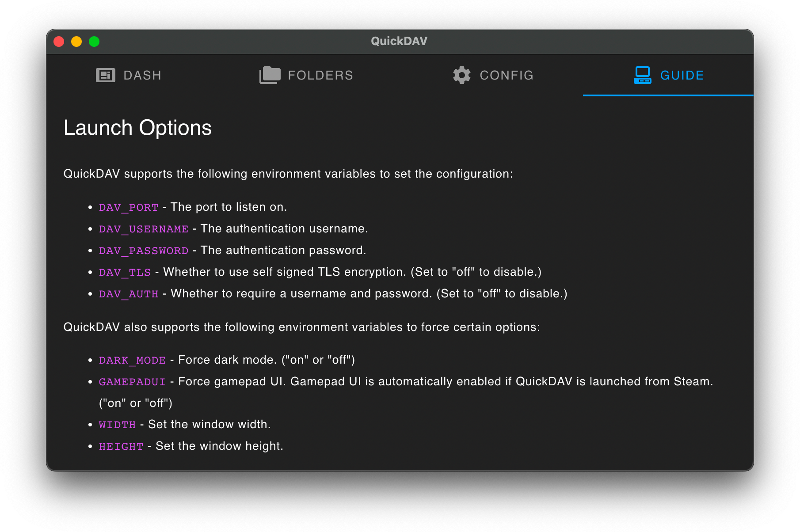This screenshot has height=532, width=800.
Task: Click the DARK_MODE variable name
Action: [x=132, y=360]
